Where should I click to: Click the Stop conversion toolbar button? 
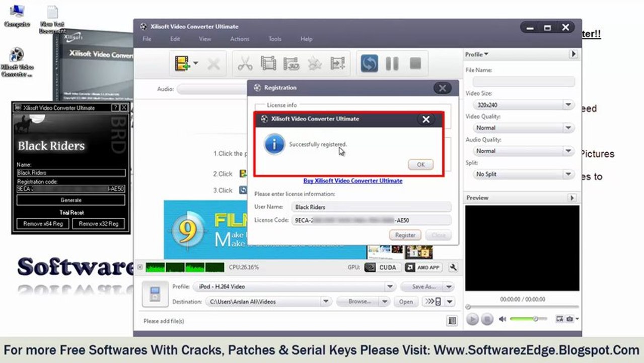(x=415, y=64)
